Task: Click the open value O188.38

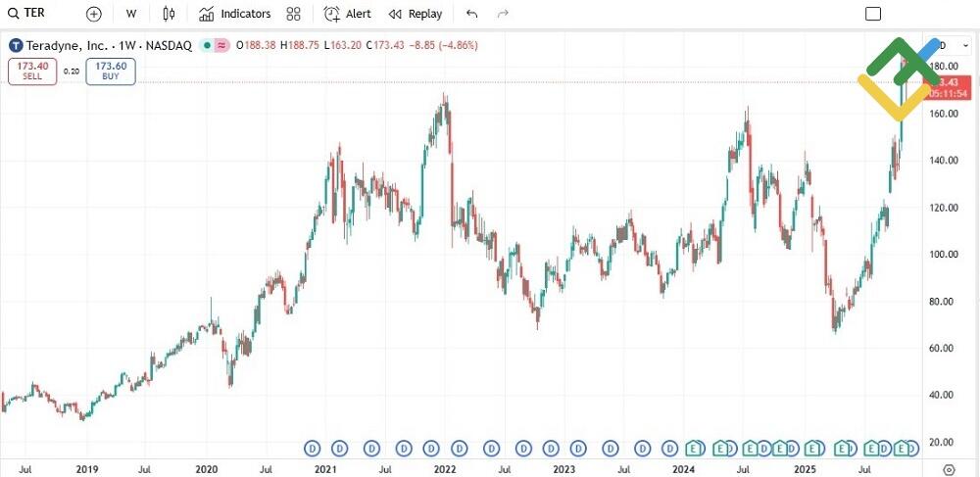Action: 256,46
